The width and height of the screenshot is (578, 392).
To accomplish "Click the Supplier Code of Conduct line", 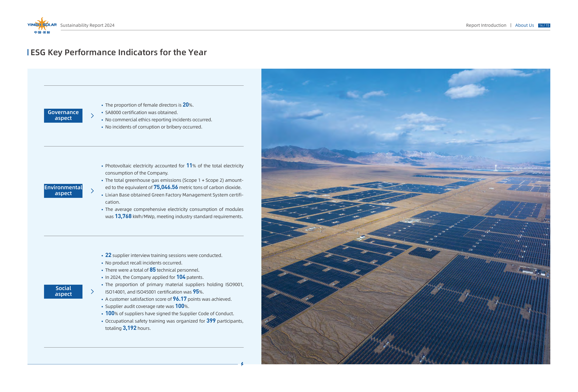I will click(x=169, y=314).
